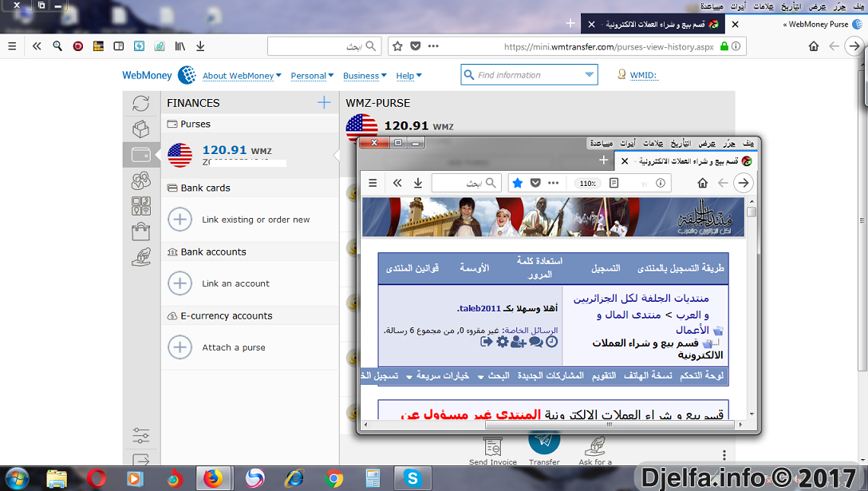Click the logout arrow icon in forum user panel
Image resolution: width=868 pixels, height=491 pixels.
point(487,342)
